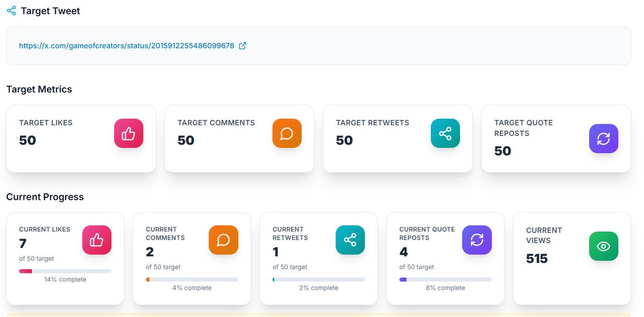Image resolution: width=644 pixels, height=317 pixels.
Task: Select the Current Progress heading
Action: [x=45, y=197]
